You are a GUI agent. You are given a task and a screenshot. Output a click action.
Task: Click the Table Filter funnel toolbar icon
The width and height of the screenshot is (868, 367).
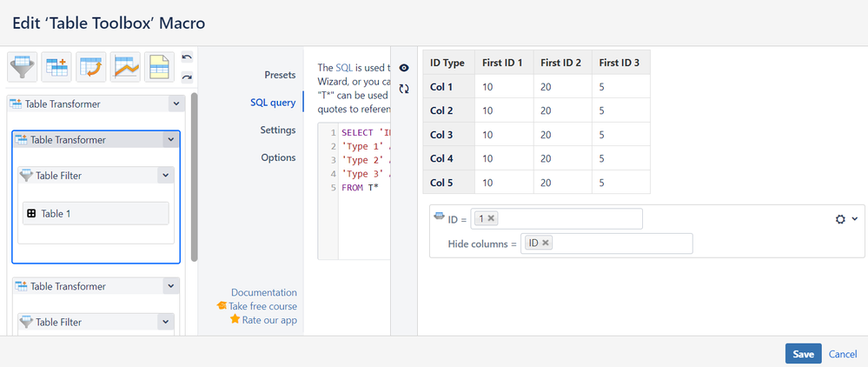tap(22, 65)
